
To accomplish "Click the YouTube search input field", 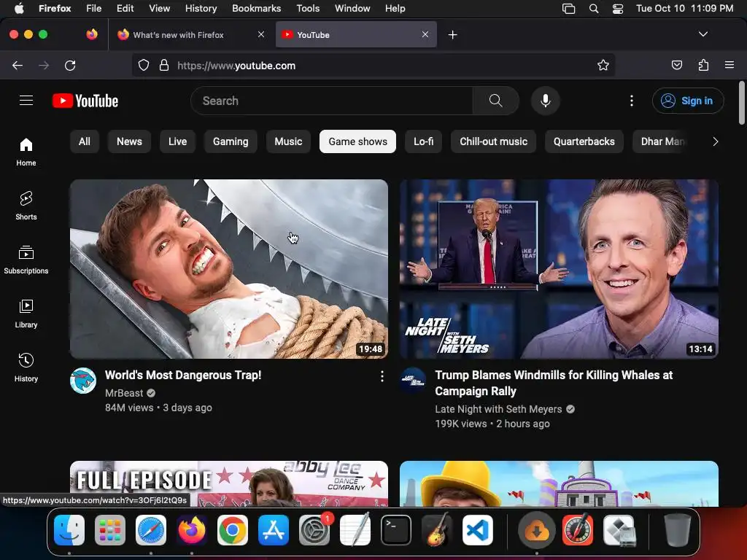I will pyautogui.click(x=332, y=101).
